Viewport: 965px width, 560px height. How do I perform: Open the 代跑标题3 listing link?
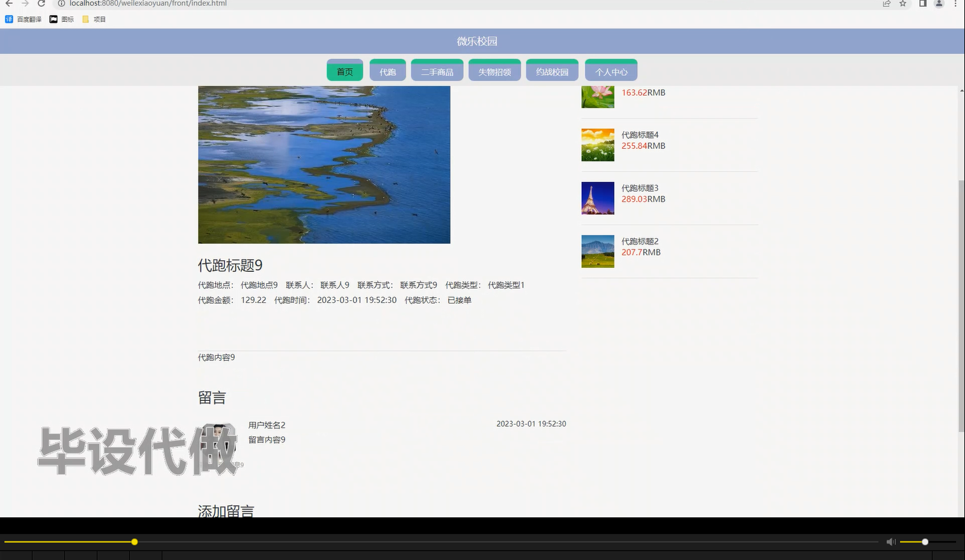pos(640,188)
